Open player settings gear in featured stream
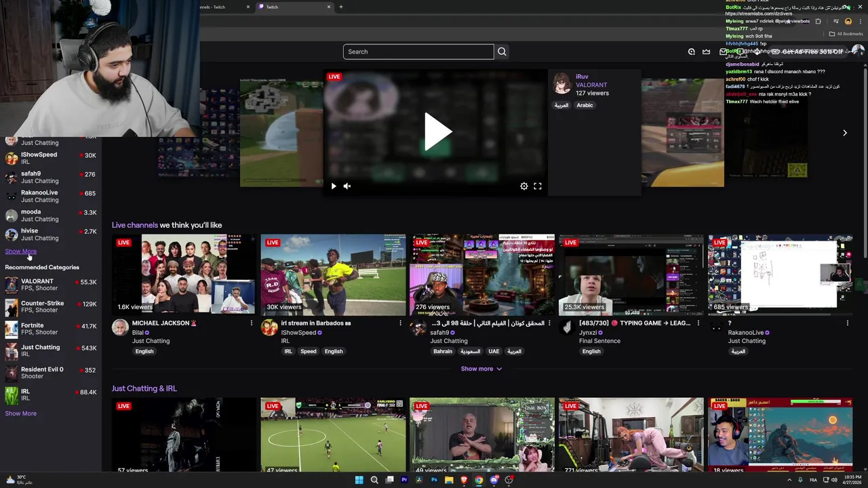The image size is (868, 488). [x=524, y=186]
